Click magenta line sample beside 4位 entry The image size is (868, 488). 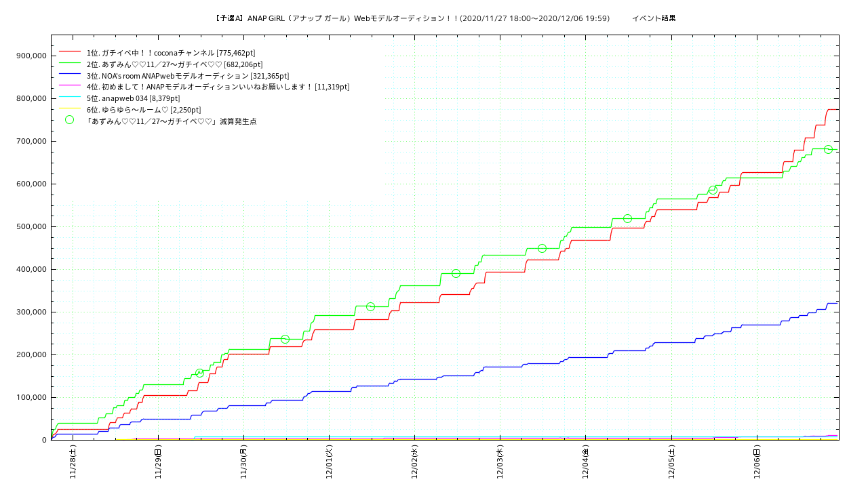pyautogui.click(x=69, y=85)
